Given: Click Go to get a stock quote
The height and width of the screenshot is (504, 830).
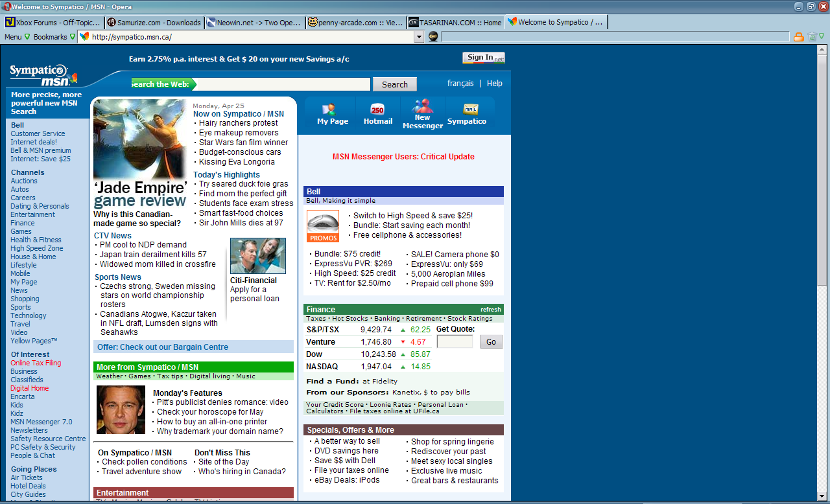Looking at the screenshot, I should (x=491, y=342).
